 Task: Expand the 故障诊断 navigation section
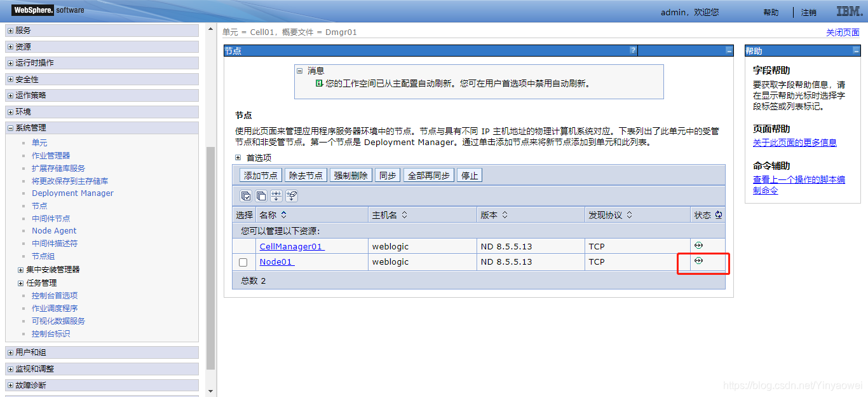[10, 385]
